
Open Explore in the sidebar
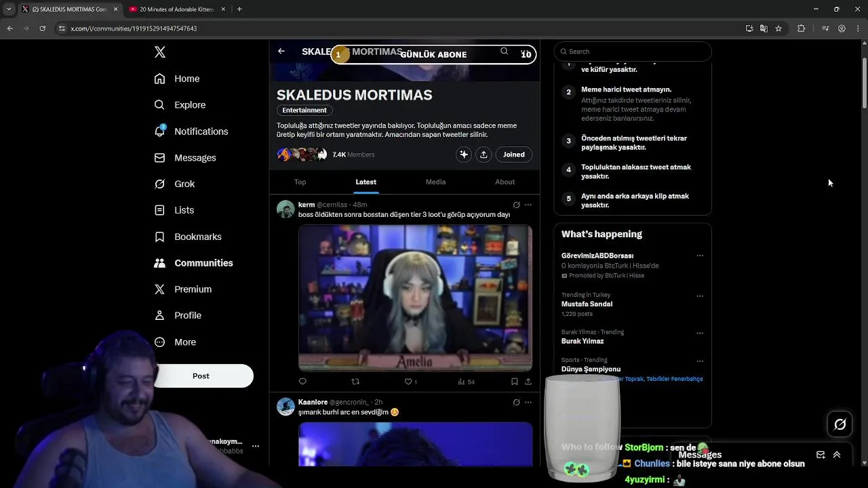click(x=180, y=105)
